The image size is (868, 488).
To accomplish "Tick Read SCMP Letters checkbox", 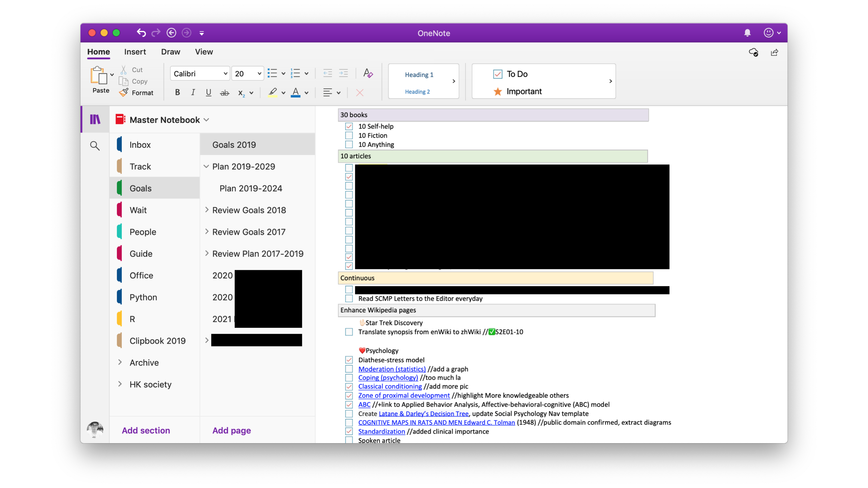I will [x=349, y=299].
